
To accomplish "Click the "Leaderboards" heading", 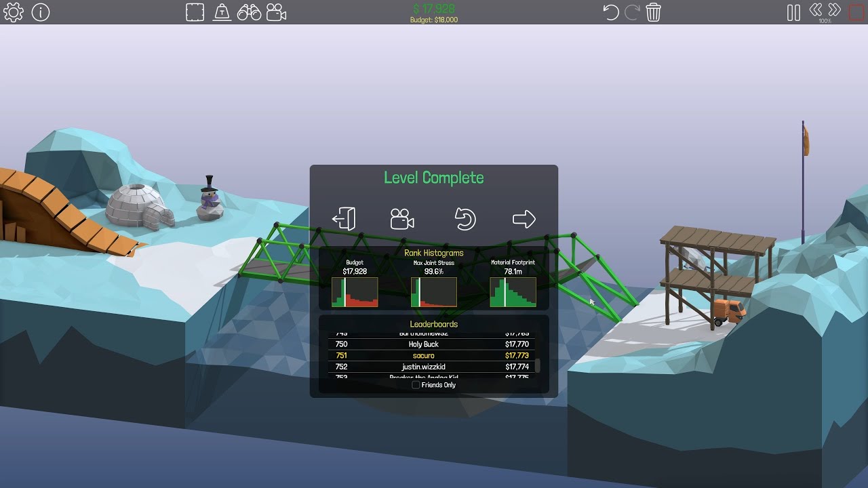I will (434, 324).
